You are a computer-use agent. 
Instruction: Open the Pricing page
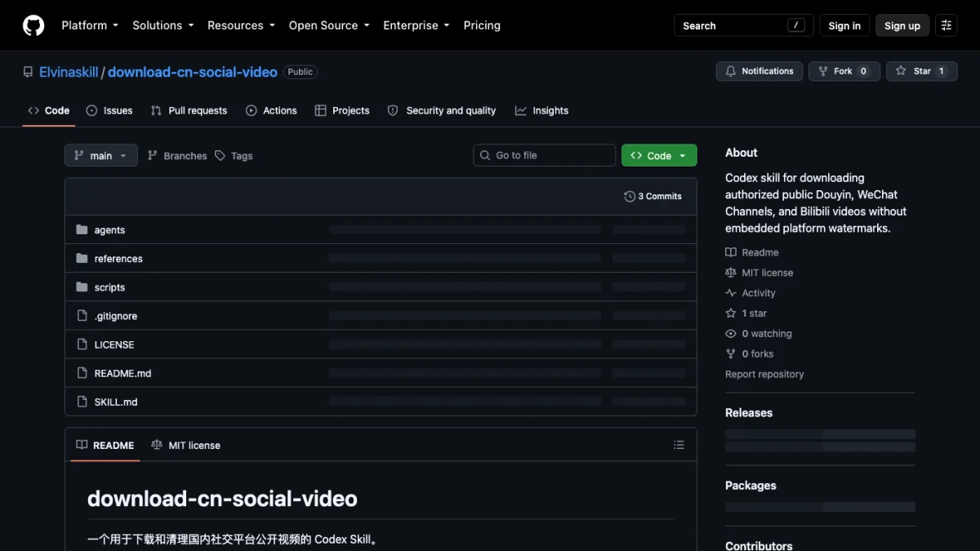pos(482,25)
